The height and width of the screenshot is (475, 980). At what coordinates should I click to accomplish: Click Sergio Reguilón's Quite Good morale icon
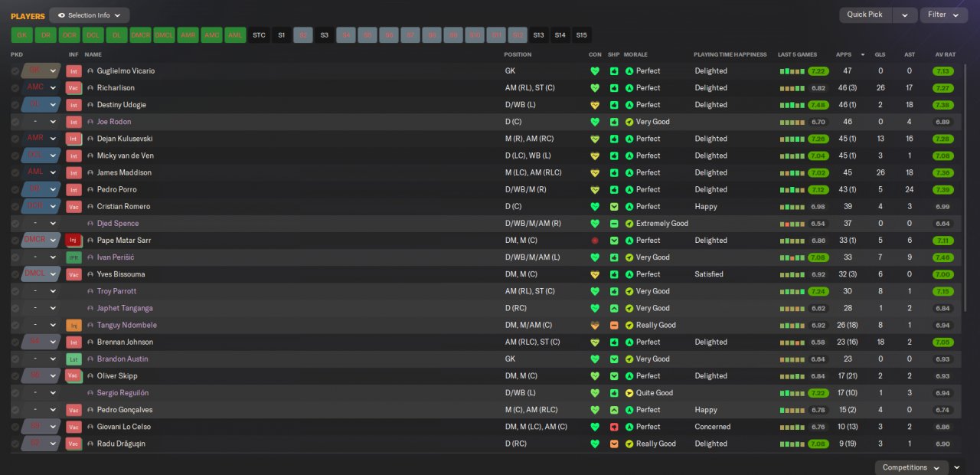point(629,393)
